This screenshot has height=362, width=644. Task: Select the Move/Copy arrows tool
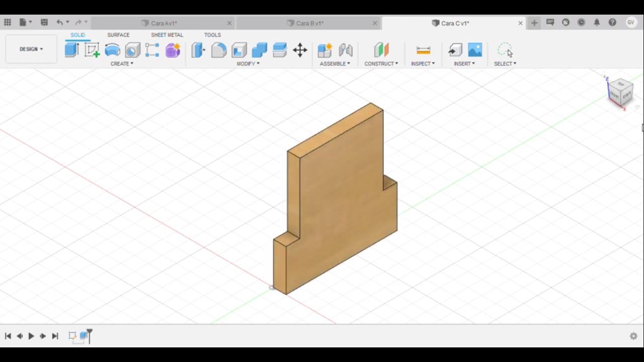coord(300,50)
